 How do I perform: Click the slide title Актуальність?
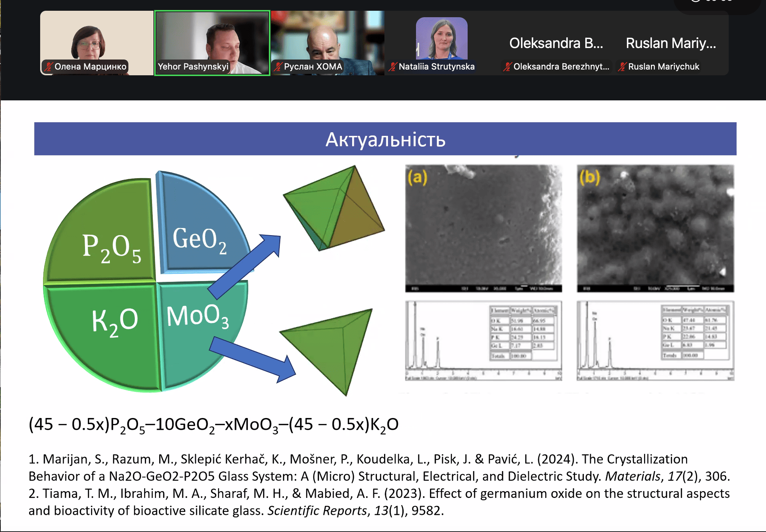point(386,139)
